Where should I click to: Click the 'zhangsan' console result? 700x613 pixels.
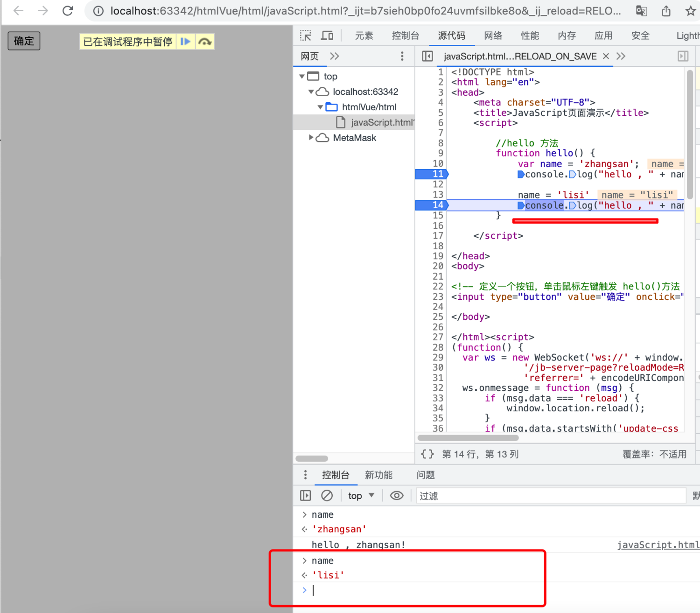pos(339,529)
